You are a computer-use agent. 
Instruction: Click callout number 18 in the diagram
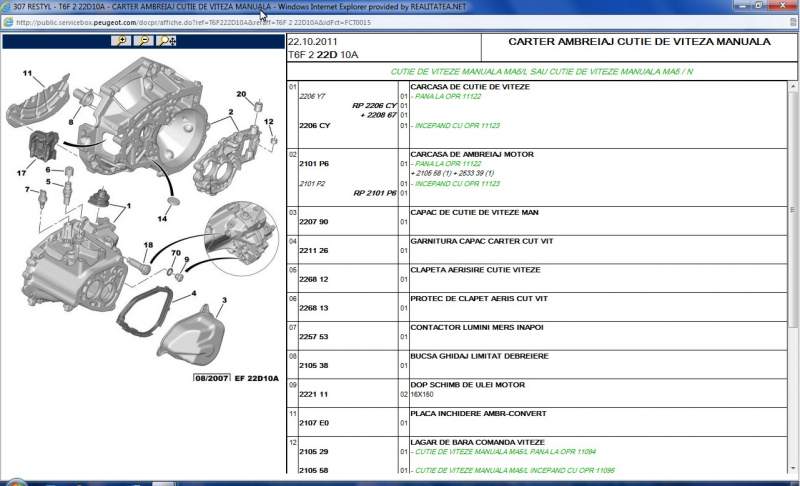point(148,245)
